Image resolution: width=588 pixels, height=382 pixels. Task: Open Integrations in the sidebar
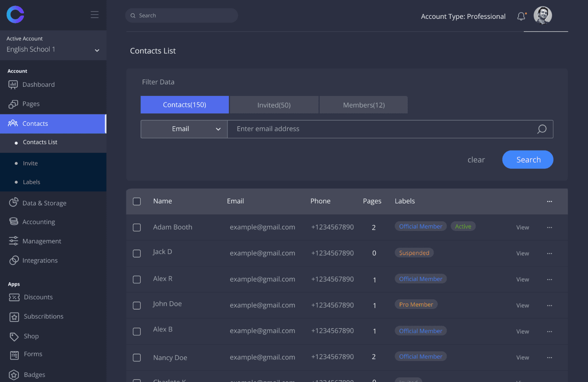coord(40,260)
